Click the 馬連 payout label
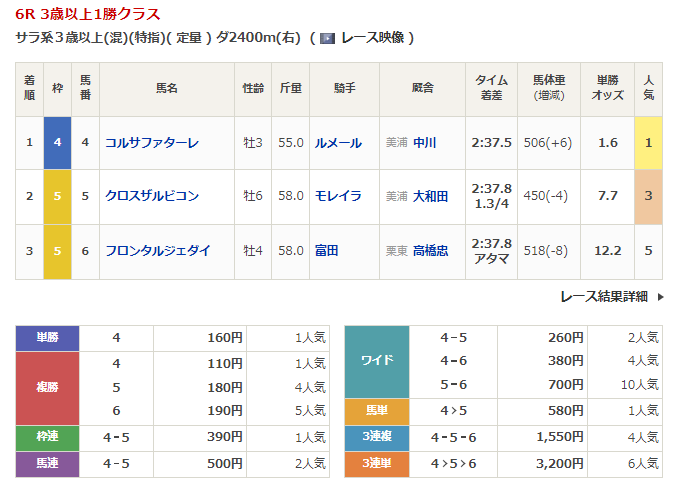683x486 pixels. coord(47,463)
